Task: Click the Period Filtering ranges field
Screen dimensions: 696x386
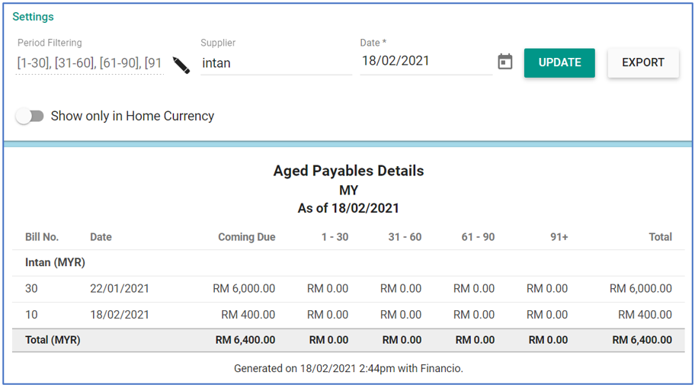Action: [x=90, y=63]
